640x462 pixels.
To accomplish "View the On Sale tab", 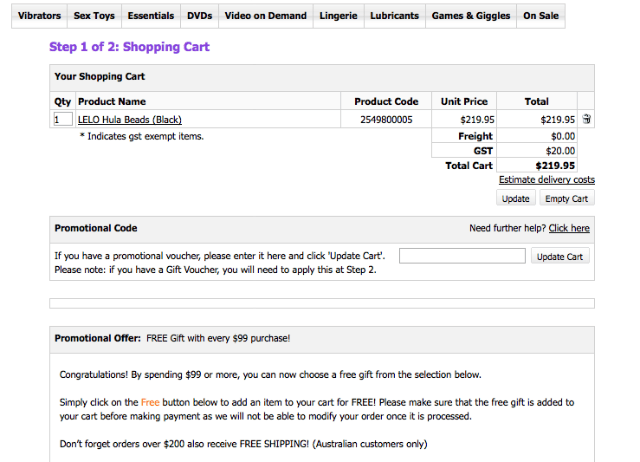I will coord(541,16).
